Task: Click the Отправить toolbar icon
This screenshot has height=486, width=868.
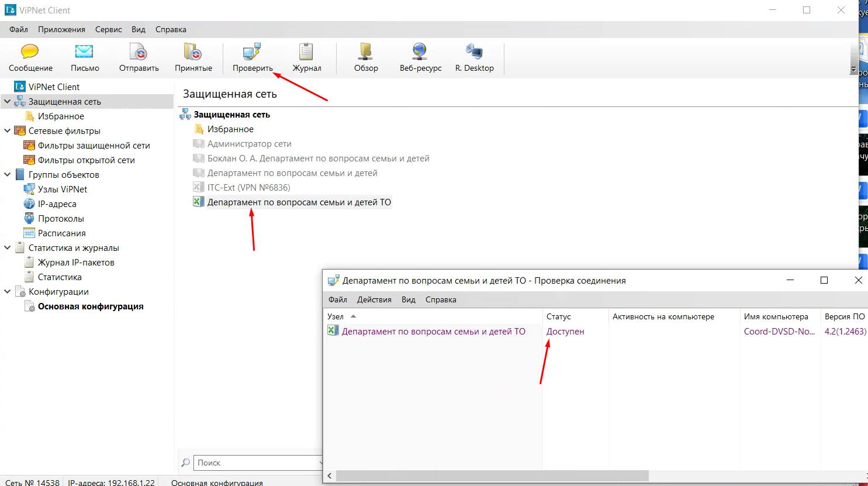Action: click(139, 53)
